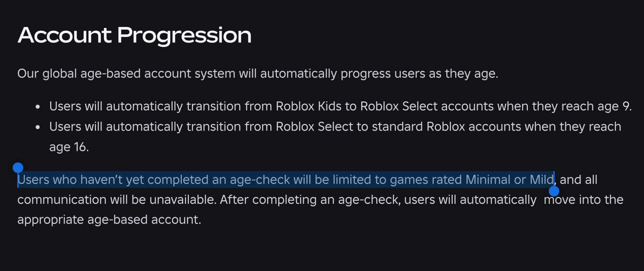This screenshot has height=271, width=644.
Task: Click "move into the" text
Action: coord(583,200)
